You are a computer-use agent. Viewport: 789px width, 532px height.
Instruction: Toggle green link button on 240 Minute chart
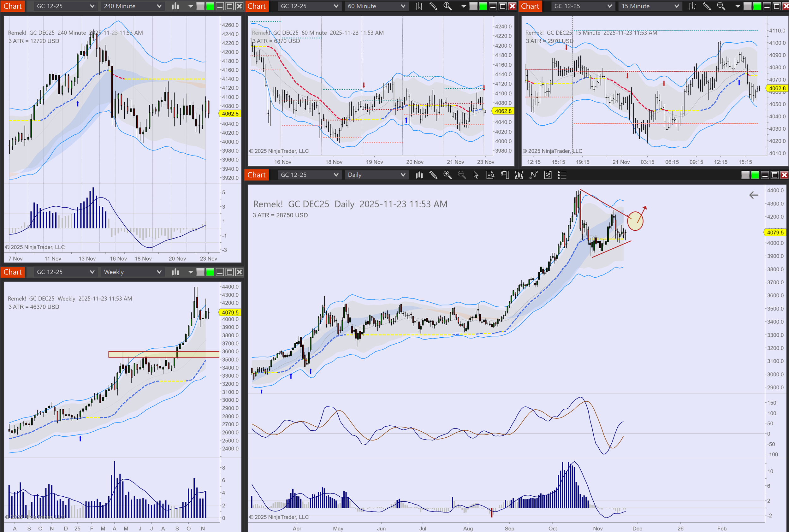click(x=210, y=6)
